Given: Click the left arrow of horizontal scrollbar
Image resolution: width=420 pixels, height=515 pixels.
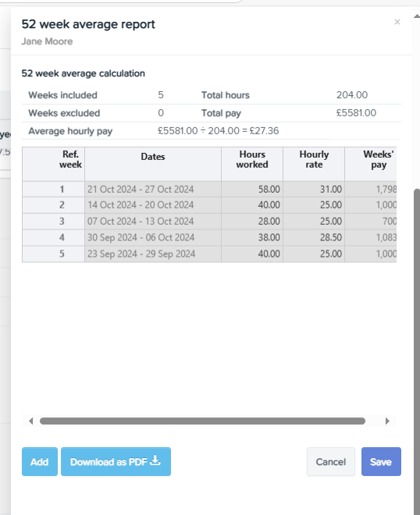Looking at the screenshot, I should coord(31,421).
